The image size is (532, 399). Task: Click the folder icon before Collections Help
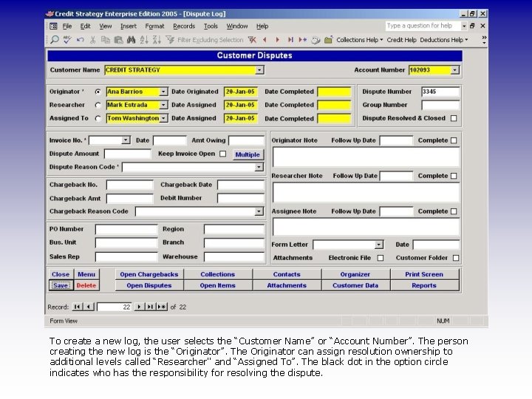click(x=328, y=40)
